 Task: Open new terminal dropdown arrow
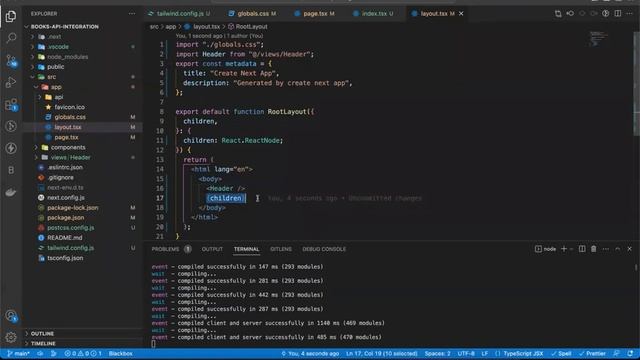click(x=571, y=249)
